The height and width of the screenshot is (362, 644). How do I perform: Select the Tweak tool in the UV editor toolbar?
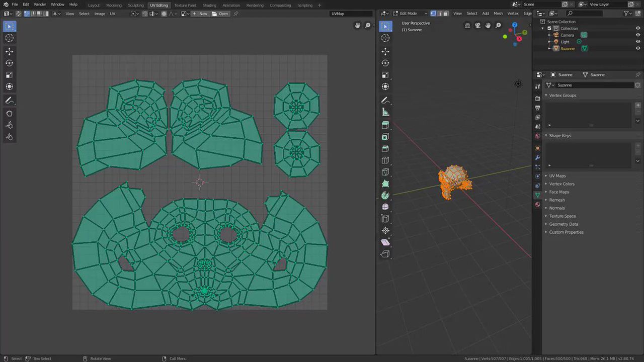click(9, 26)
